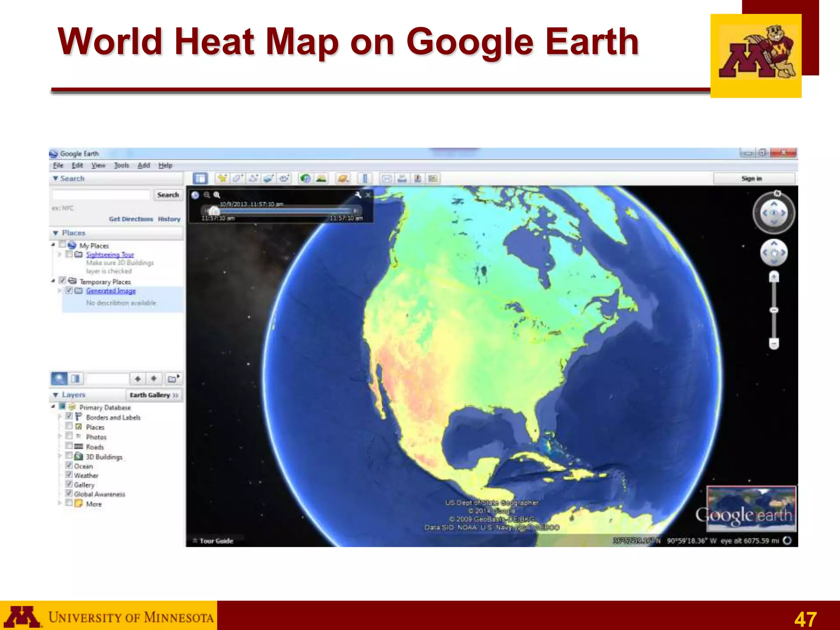Viewport: 840px width, 630px height.
Task: Open the Add menu
Action: (x=144, y=165)
